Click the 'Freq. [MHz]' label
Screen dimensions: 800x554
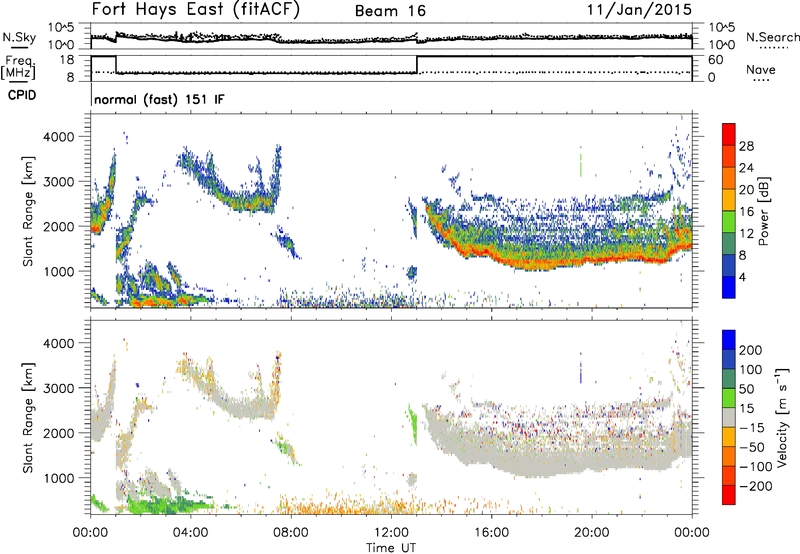click(x=18, y=67)
